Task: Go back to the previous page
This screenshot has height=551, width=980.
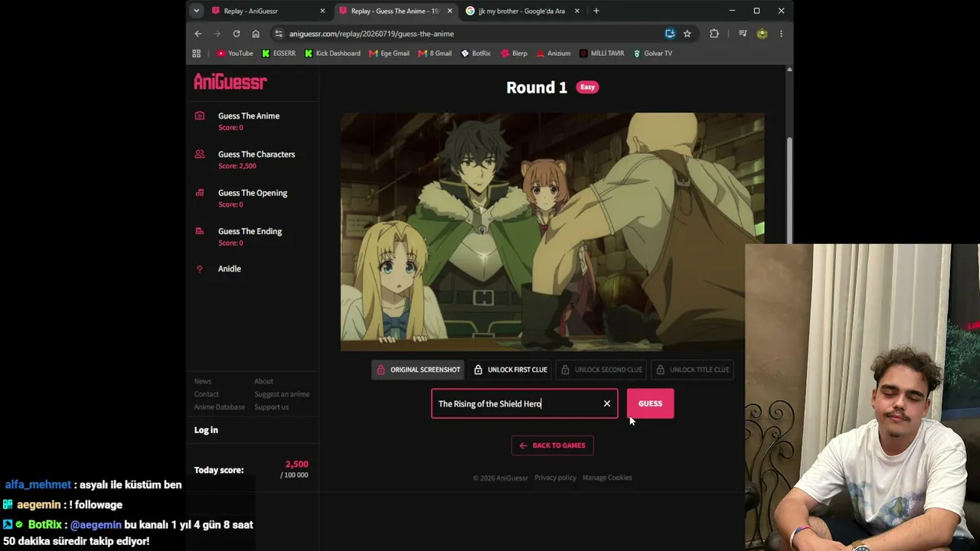Action: click(x=198, y=34)
